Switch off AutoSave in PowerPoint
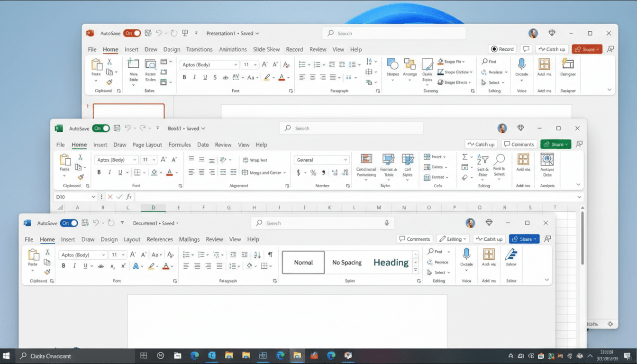637x364 pixels. coord(132,33)
